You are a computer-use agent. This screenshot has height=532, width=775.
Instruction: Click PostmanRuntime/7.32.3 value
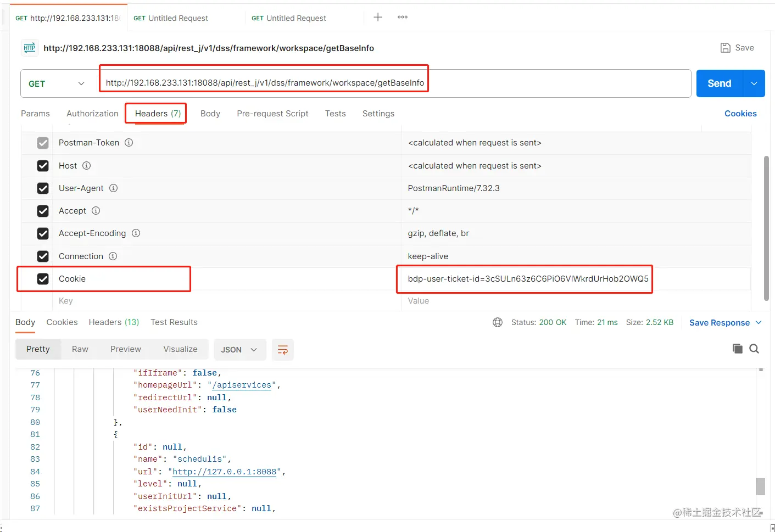pyautogui.click(x=454, y=188)
